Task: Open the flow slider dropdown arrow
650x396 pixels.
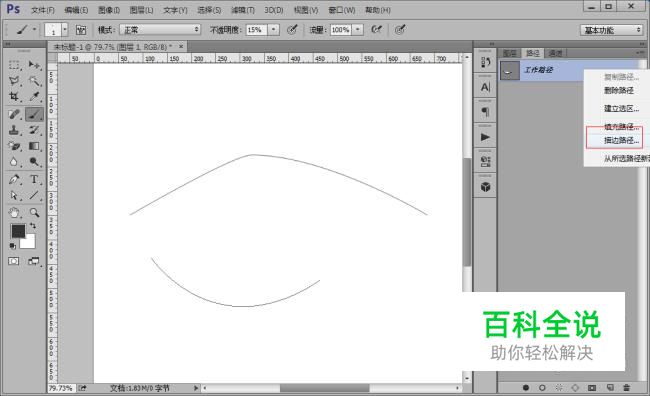Action: pos(357,29)
